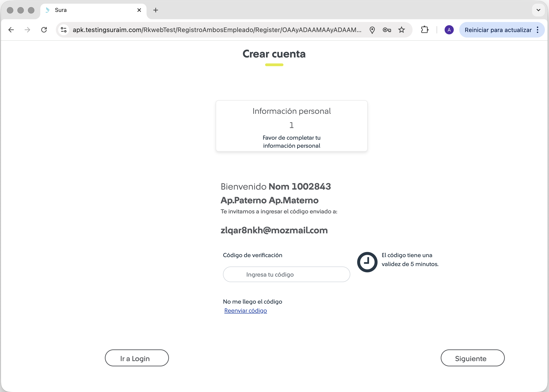This screenshot has height=392, width=549.
Task: Reload the current page
Action: click(44, 30)
